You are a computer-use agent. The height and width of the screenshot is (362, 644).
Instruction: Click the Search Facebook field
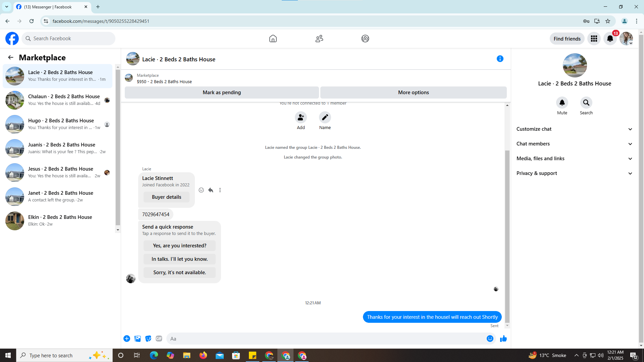coord(68,39)
